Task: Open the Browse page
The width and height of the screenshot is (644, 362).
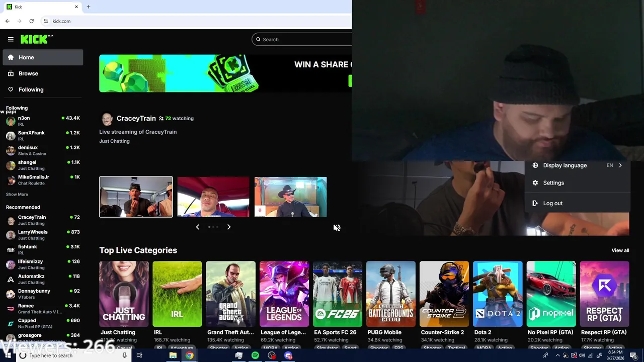Action: tap(43, 73)
